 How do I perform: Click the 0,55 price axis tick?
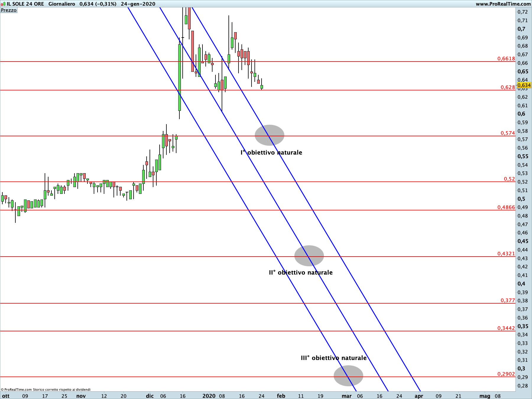click(523, 156)
